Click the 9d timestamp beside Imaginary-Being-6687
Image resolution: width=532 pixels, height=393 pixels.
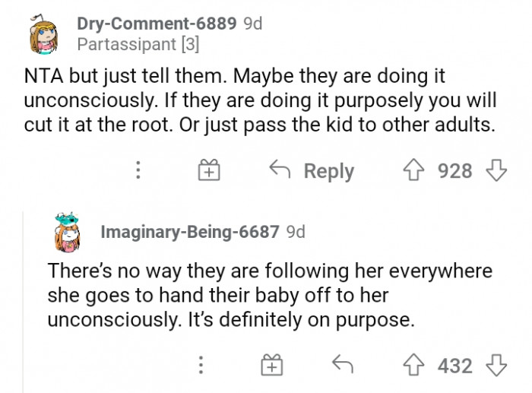coord(296,232)
